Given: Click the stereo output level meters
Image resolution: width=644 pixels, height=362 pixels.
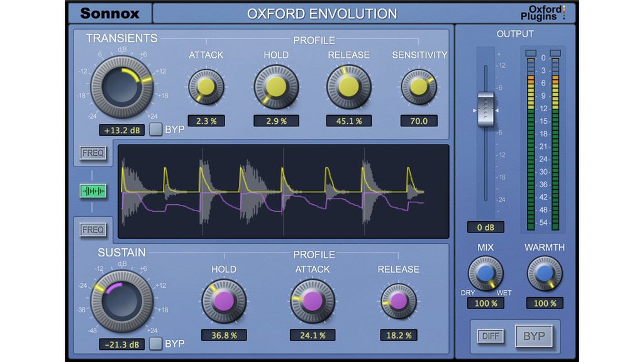Looking at the screenshot, I should coord(540,138).
